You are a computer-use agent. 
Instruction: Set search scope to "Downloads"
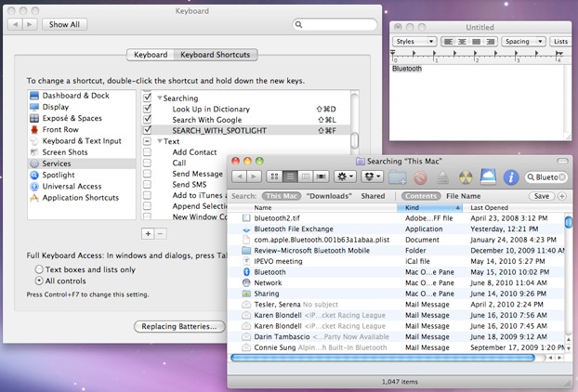point(329,196)
